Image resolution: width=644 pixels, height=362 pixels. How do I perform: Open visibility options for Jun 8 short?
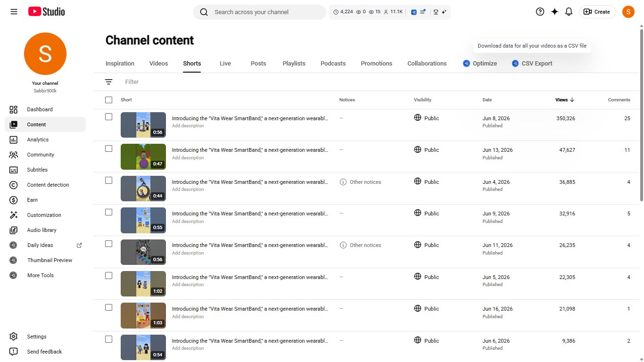tap(427, 118)
